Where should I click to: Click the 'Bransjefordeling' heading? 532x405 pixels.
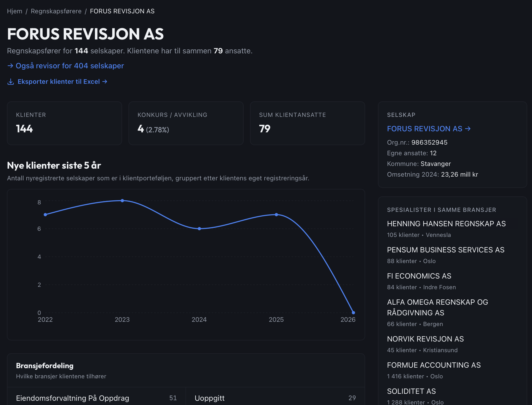click(x=45, y=366)
